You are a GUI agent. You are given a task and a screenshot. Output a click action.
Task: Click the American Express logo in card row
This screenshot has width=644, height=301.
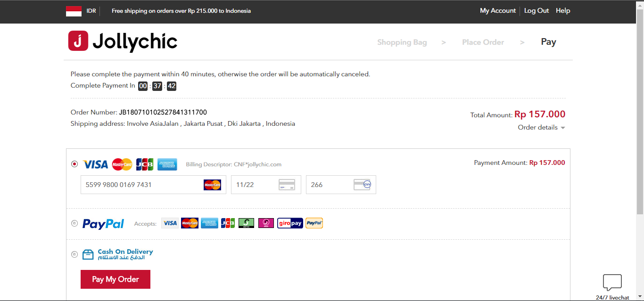point(167,164)
